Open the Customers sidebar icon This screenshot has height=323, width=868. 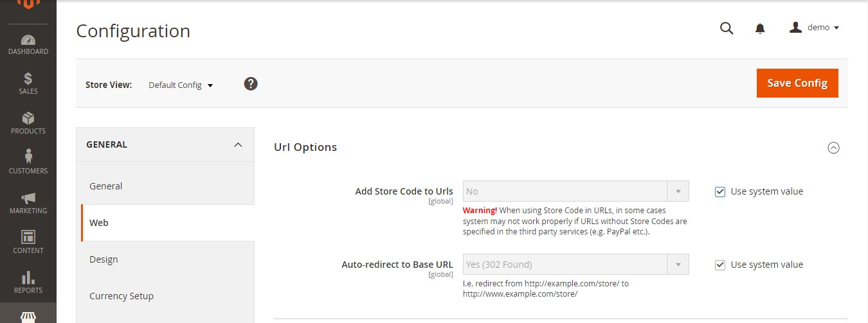click(x=28, y=163)
